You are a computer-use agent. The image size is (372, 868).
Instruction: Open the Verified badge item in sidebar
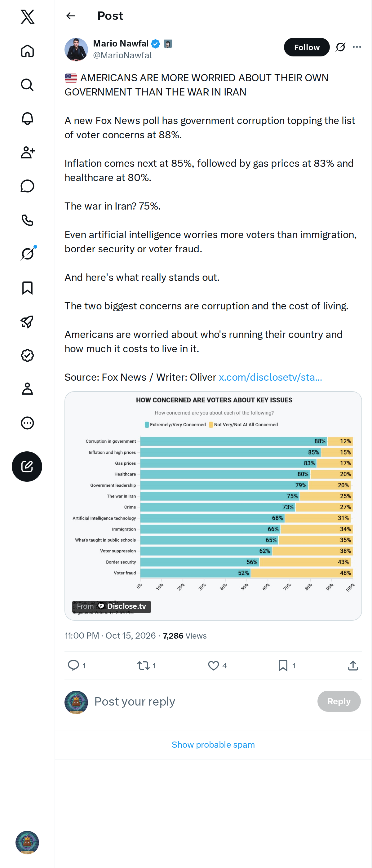pyautogui.click(x=27, y=355)
